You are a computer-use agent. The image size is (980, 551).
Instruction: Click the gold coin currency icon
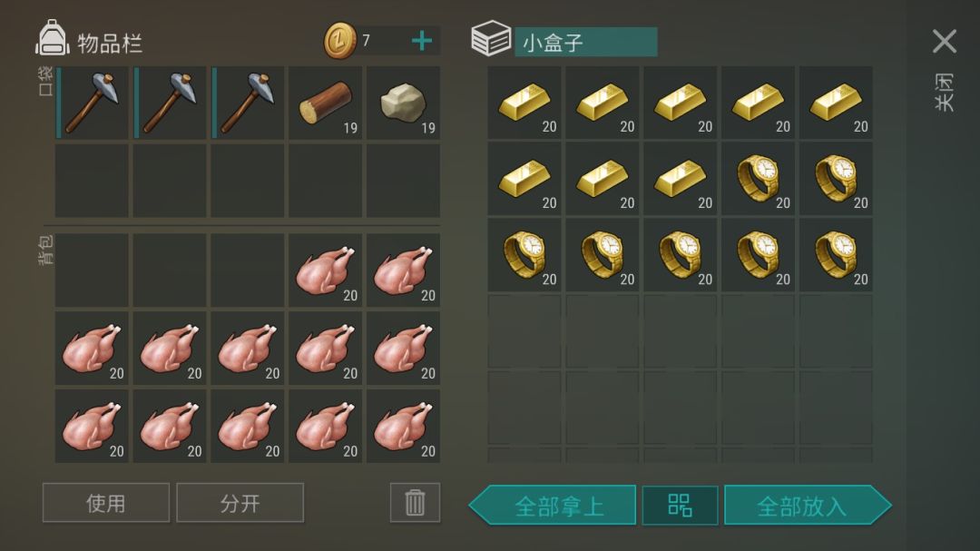tap(340, 41)
